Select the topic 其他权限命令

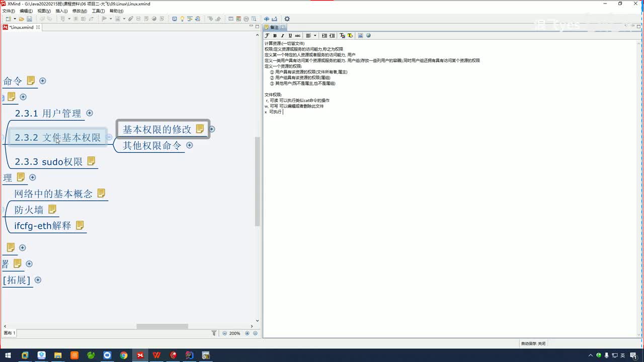[x=152, y=145]
